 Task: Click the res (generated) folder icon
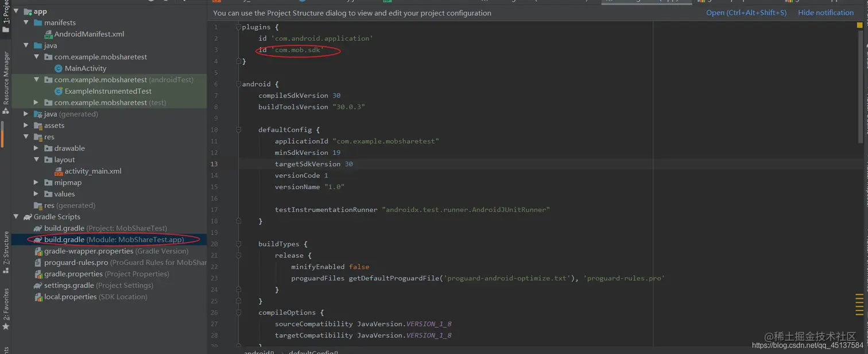click(x=38, y=205)
